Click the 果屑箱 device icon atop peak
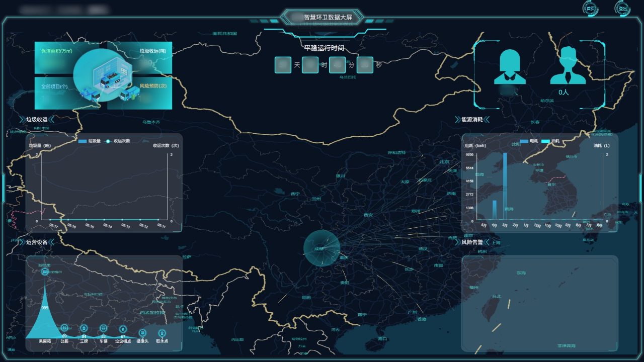The width and height of the screenshot is (644, 362). pos(45,271)
